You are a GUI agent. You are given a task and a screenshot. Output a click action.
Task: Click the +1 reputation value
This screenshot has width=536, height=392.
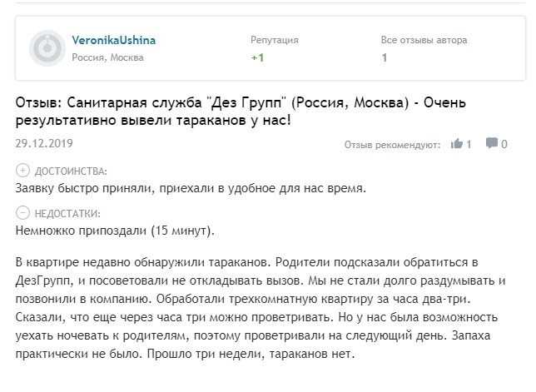click(x=257, y=58)
